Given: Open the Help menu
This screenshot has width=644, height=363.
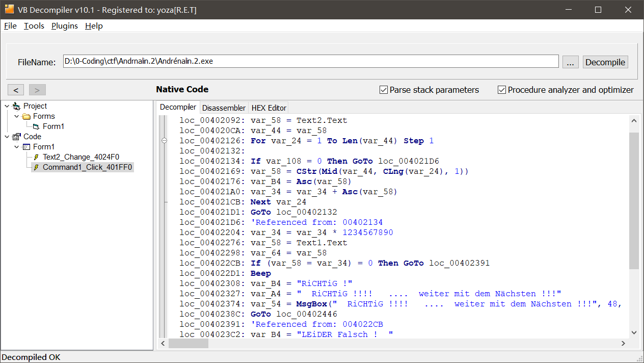Looking at the screenshot, I should point(94,26).
